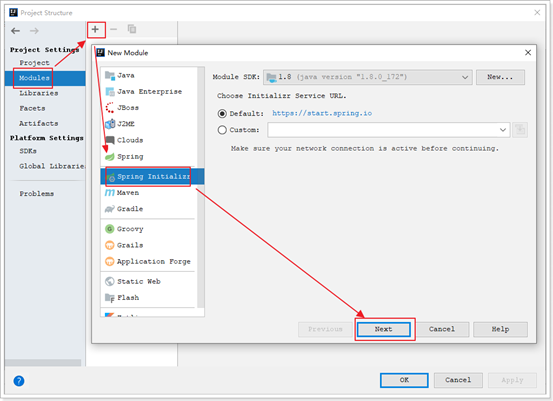The image size is (553, 401).
Task: Pick the JBoss module type
Action: coord(122,108)
